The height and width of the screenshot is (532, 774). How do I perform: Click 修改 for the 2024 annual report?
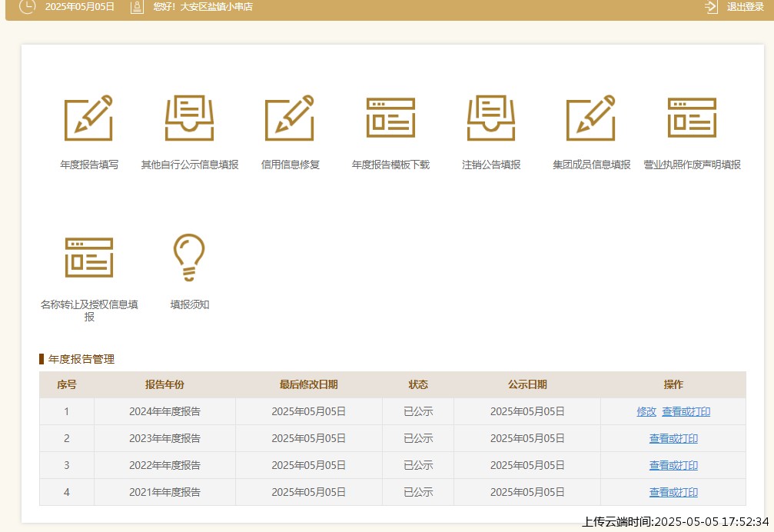tap(646, 411)
